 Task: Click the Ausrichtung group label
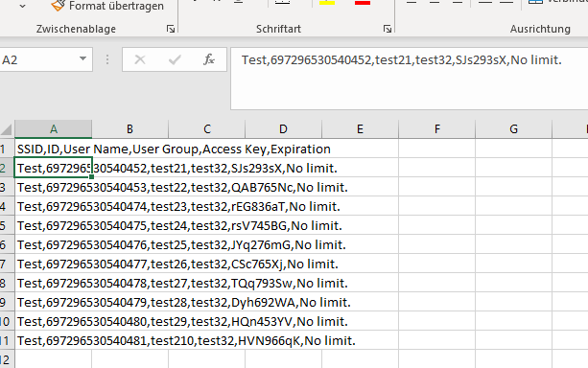pos(540,29)
